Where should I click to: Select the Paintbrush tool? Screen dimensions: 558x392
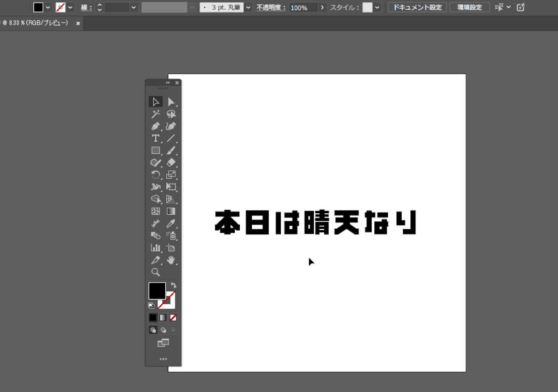(171, 150)
